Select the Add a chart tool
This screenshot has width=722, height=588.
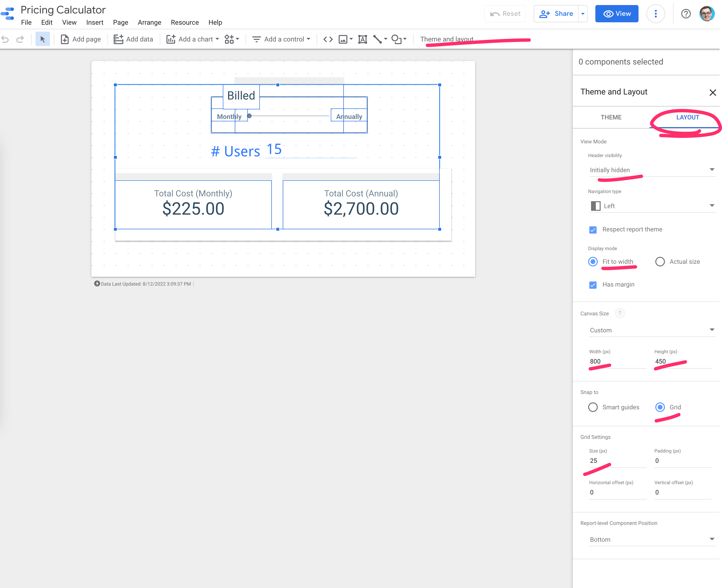tap(194, 39)
